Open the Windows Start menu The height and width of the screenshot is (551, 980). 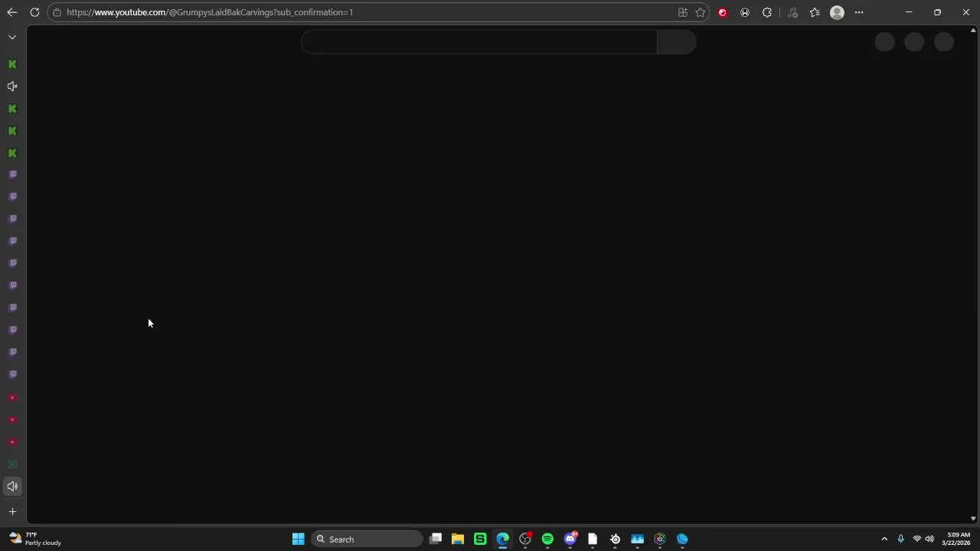point(298,540)
